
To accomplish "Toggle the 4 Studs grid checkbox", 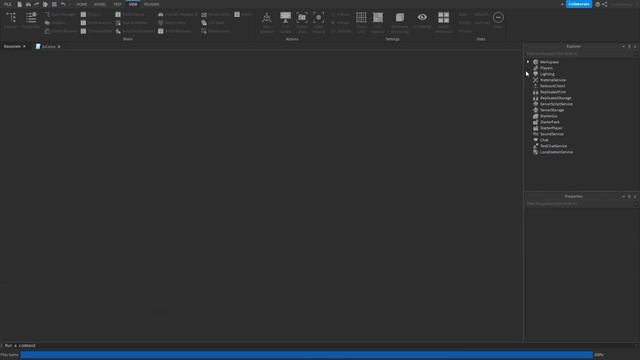I will (x=340, y=23).
